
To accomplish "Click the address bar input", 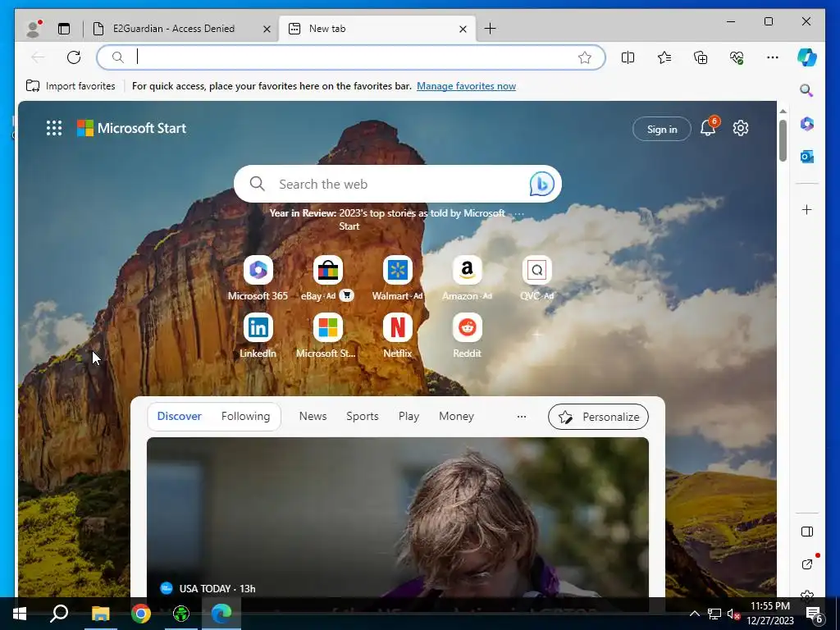I will [x=351, y=57].
